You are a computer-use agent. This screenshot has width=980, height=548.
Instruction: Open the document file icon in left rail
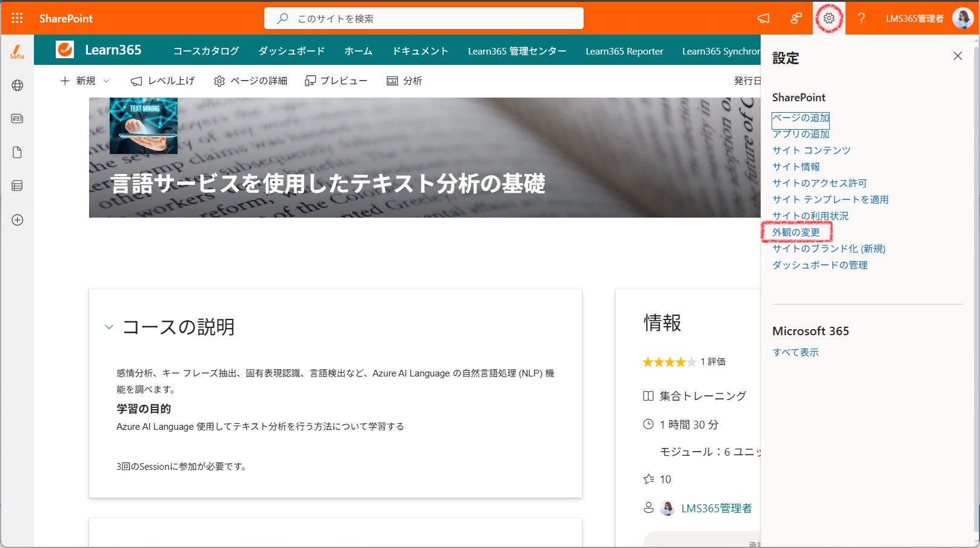(18, 152)
